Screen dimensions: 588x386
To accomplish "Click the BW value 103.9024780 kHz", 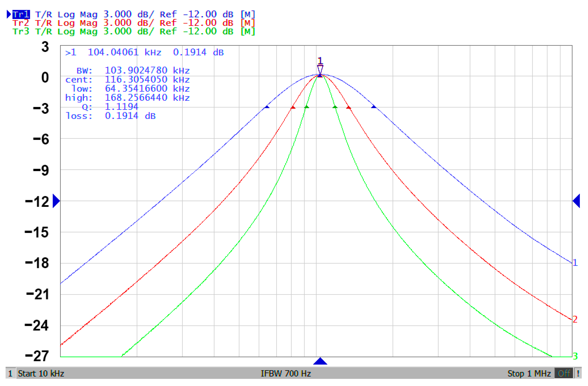I will (x=147, y=71).
